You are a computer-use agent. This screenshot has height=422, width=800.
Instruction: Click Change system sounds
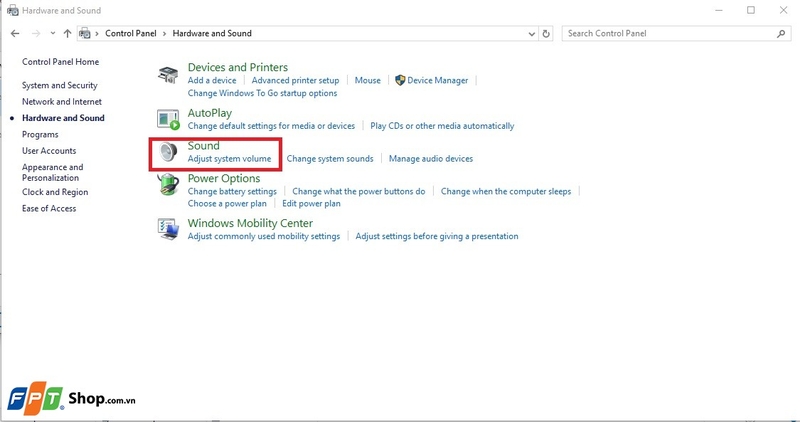click(330, 159)
